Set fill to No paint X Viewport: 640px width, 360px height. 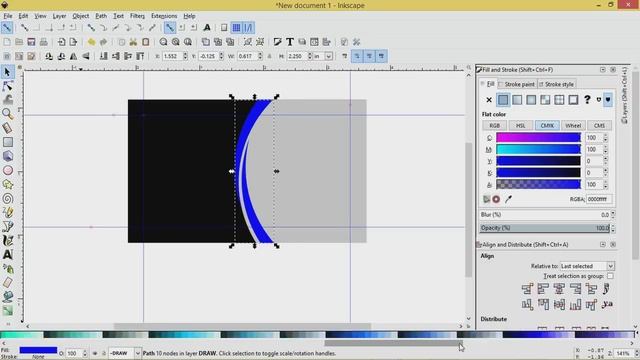[489, 100]
